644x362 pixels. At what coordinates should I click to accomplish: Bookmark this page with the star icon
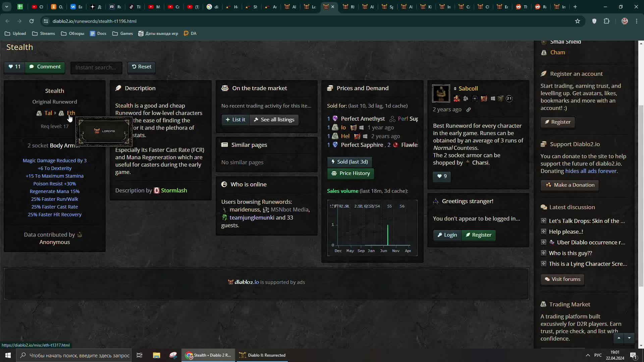[x=577, y=21]
